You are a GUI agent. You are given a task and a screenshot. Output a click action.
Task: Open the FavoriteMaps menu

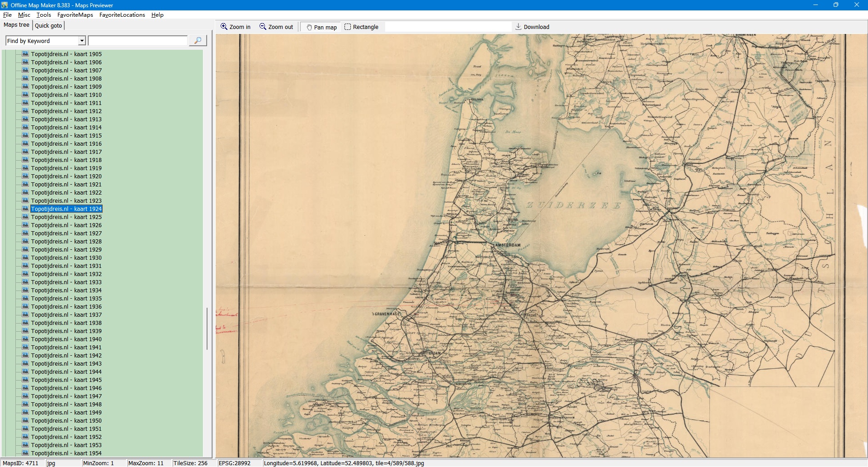(x=75, y=15)
